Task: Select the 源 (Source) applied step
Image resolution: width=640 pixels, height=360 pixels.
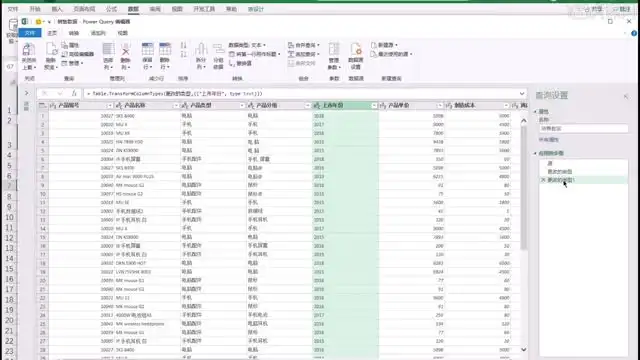Action: tap(583, 163)
